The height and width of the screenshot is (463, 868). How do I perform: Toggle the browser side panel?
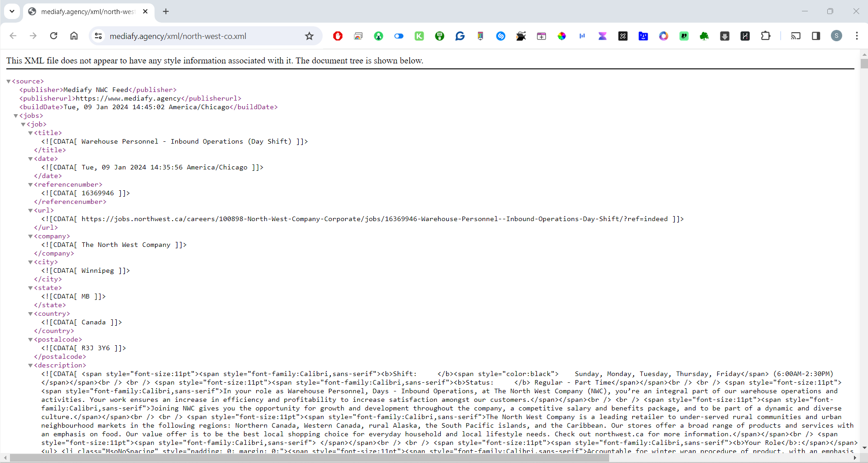(816, 36)
